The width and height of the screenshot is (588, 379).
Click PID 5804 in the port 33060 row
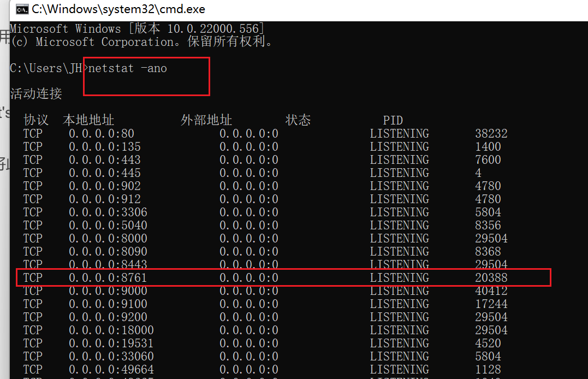tap(488, 357)
